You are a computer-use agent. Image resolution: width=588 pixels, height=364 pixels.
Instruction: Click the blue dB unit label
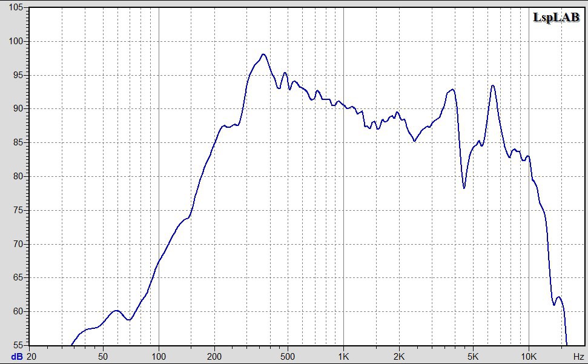tap(17, 357)
